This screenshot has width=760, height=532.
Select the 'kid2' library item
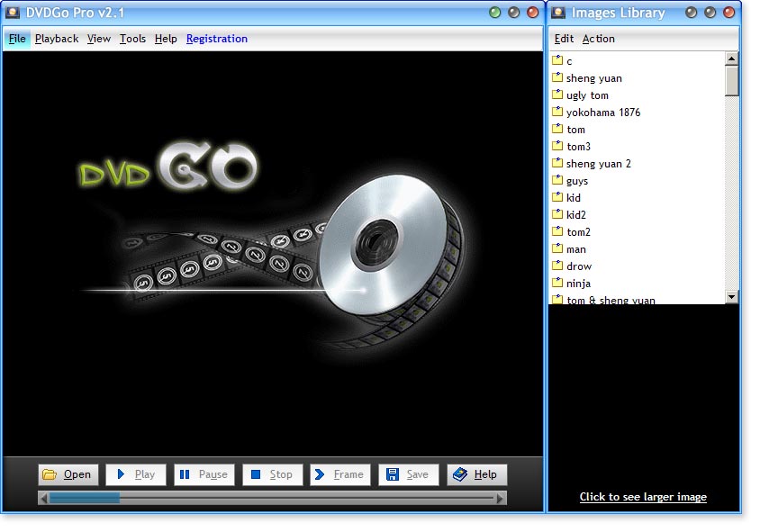tap(575, 214)
